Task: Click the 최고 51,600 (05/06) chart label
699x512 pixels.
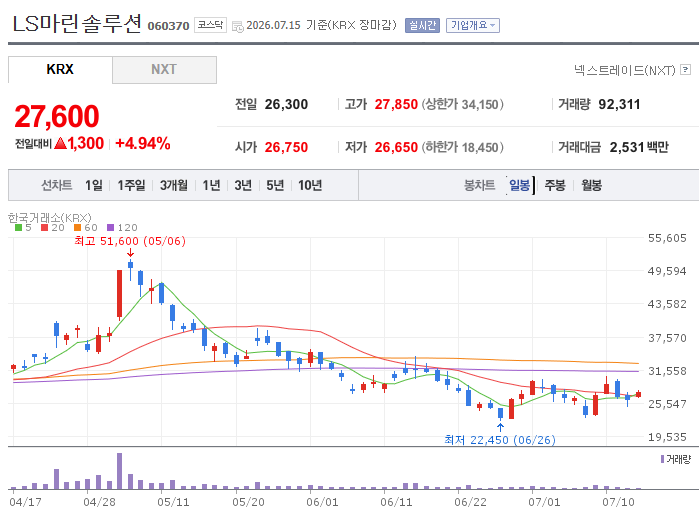Action: pos(130,241)
